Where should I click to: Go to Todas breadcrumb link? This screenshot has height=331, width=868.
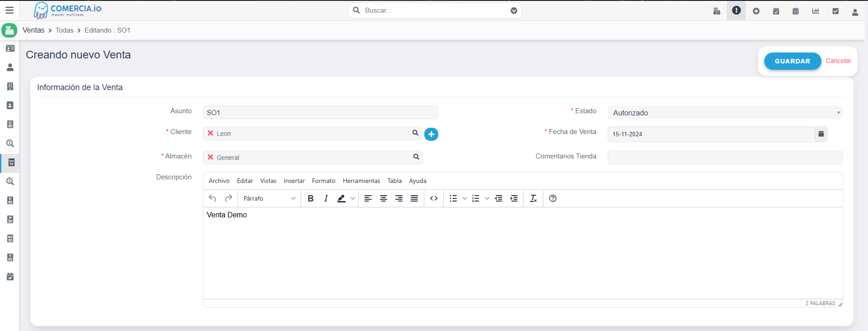pos(64,30)
